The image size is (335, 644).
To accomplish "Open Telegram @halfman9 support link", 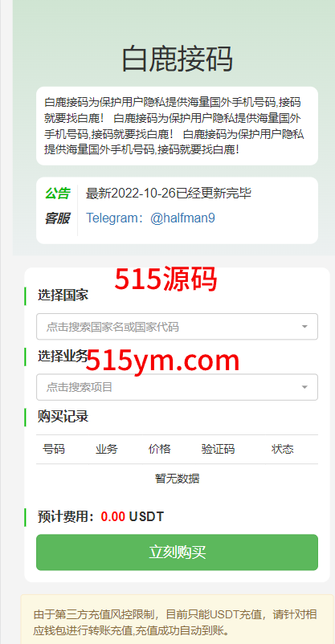I will click(x=150, y=218).
